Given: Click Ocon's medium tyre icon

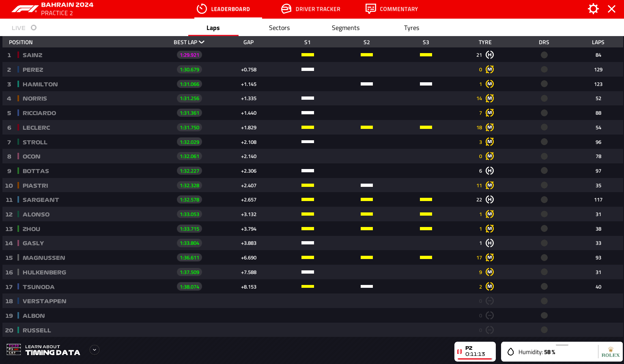Looking at the screenshot, I should (490, 156).
